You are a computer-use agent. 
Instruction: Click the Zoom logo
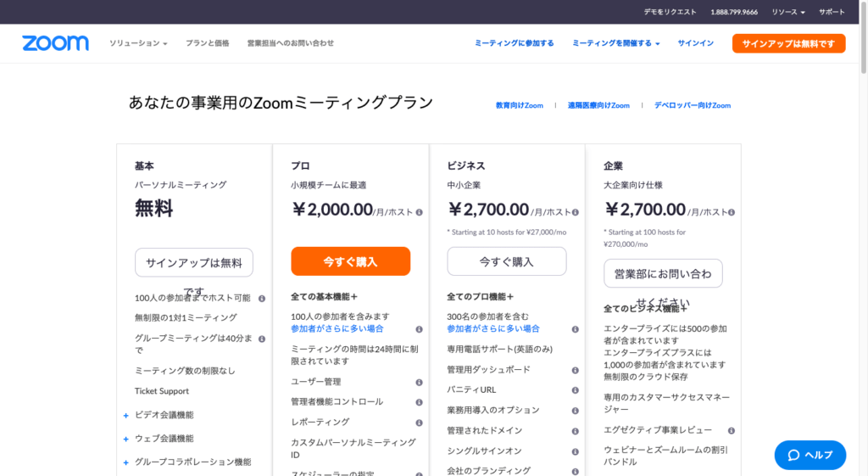[x=55, y=43]
